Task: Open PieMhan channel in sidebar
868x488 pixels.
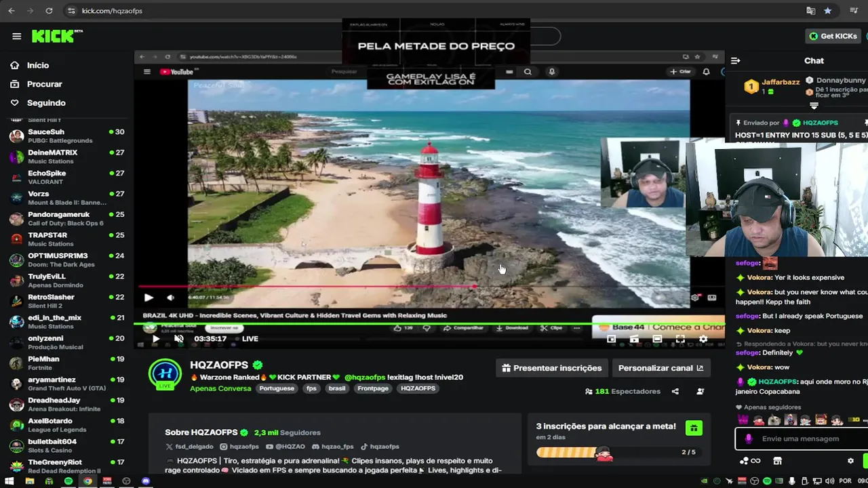Action: [x=67, y=363]
